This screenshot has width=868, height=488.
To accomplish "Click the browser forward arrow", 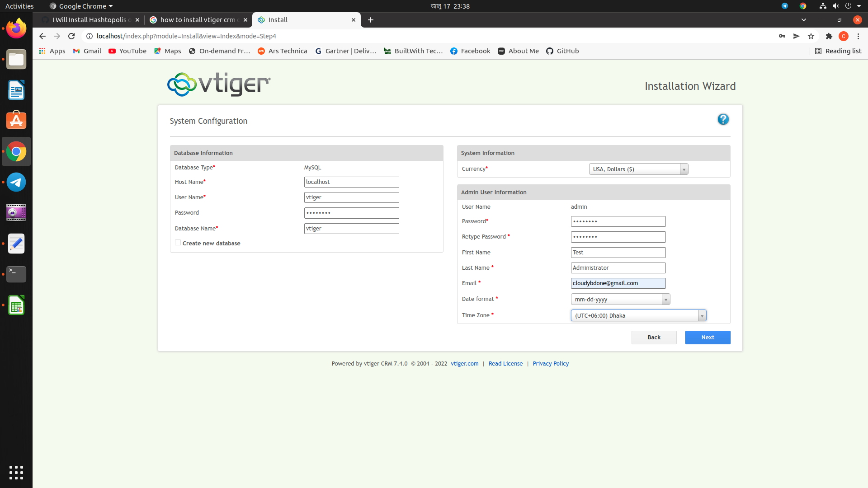I will point(57,36).
